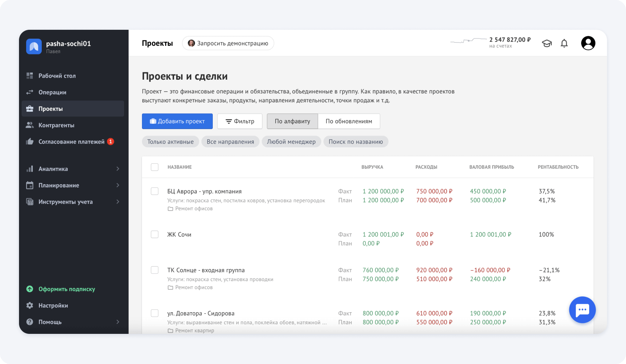Switch sorting to По обновлениям
Viewport: 626px width, 364px height.
(x=349, y=121)
